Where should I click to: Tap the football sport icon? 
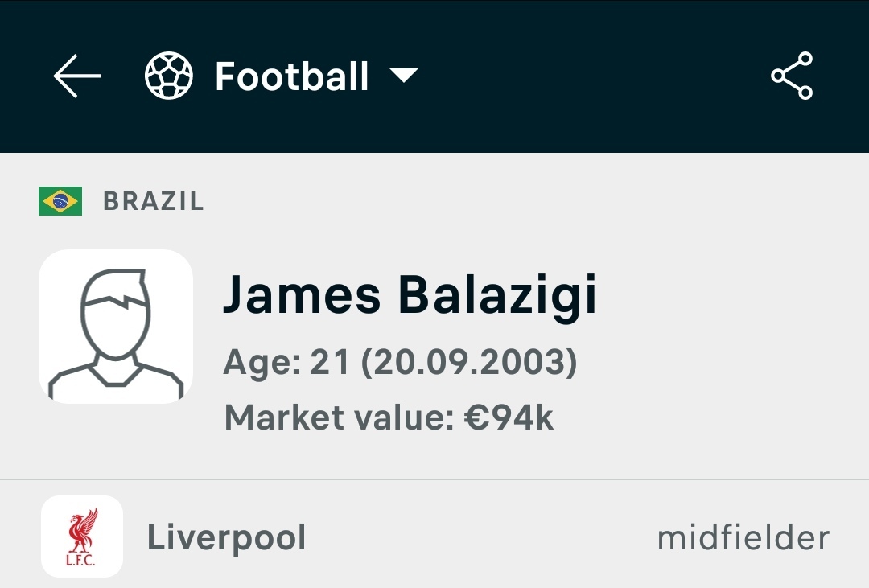pos(168,76)
